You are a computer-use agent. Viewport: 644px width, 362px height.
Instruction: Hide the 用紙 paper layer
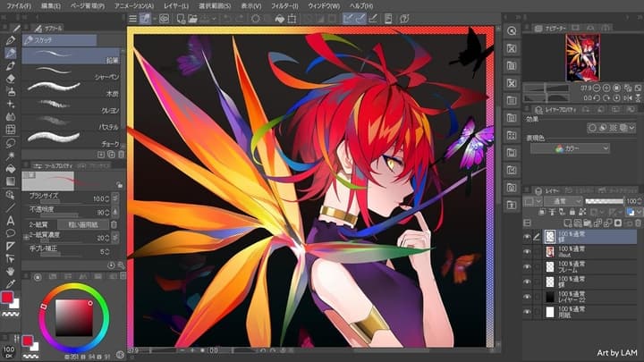pyautogui.click(x=527, y=312)
